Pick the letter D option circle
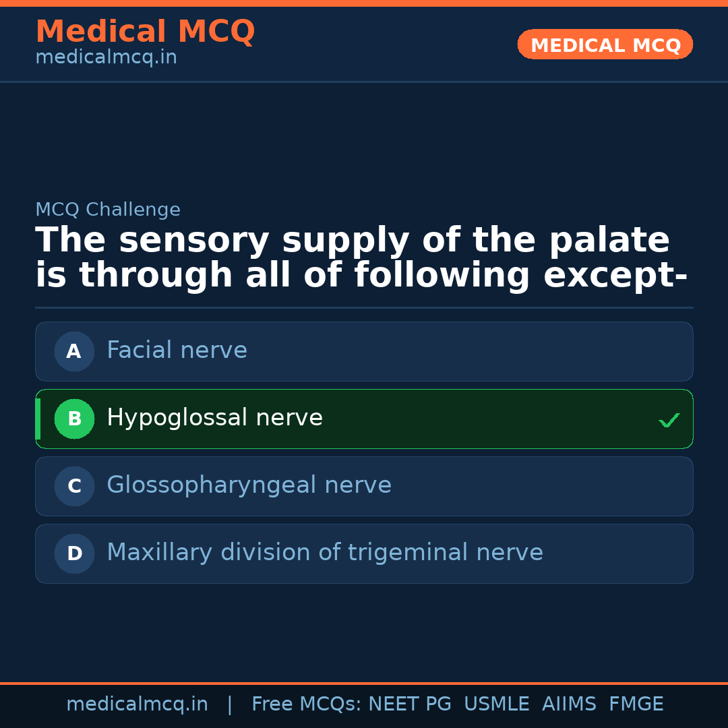Image resolution: width=728 pixels, height=728 pixels. point(74,553)
